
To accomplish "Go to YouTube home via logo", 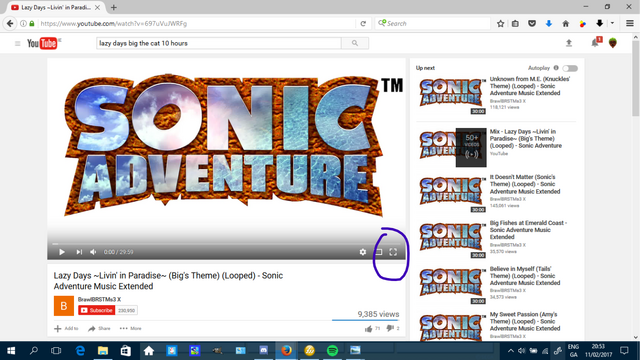I will (x=42, y=43).
